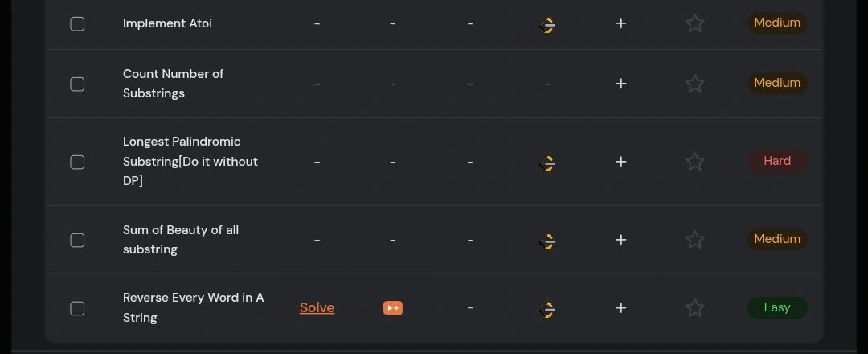Tick the Count Number of Substrings checkbox

click(x=77, y=84)
